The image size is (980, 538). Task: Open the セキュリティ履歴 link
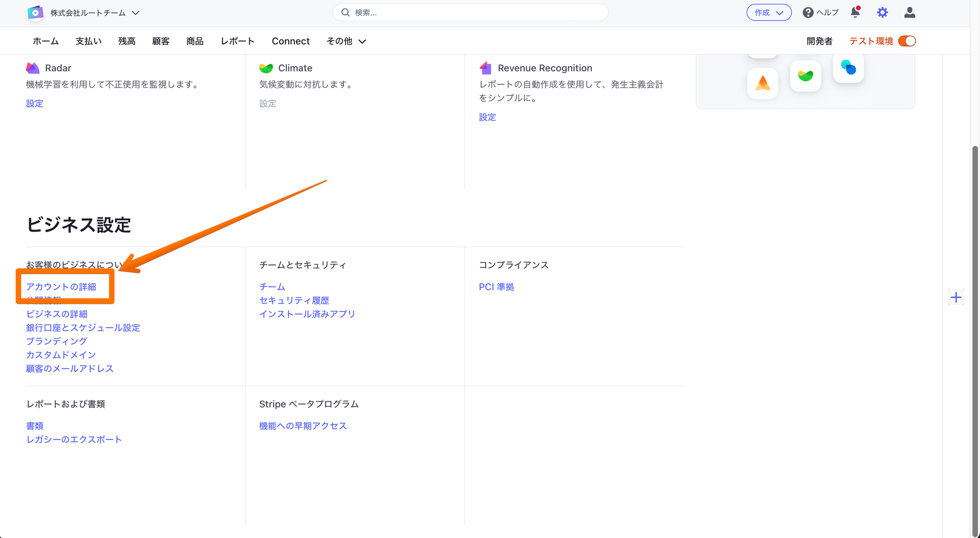click(x=294, y=301)
